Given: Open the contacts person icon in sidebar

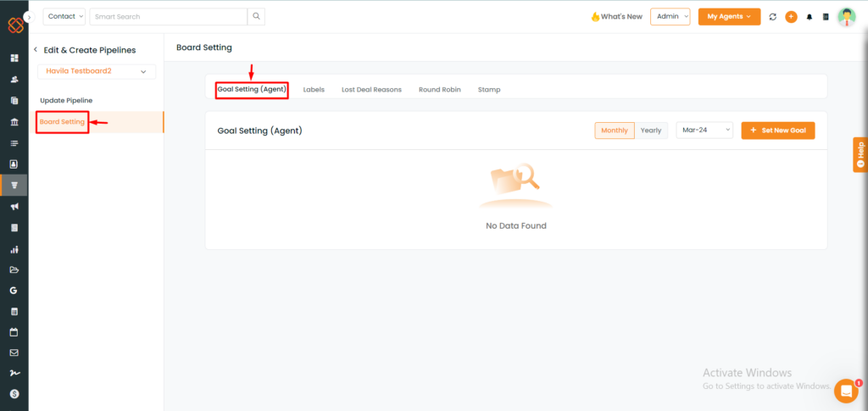Looking at the screenshot, I should coord(14,79).
